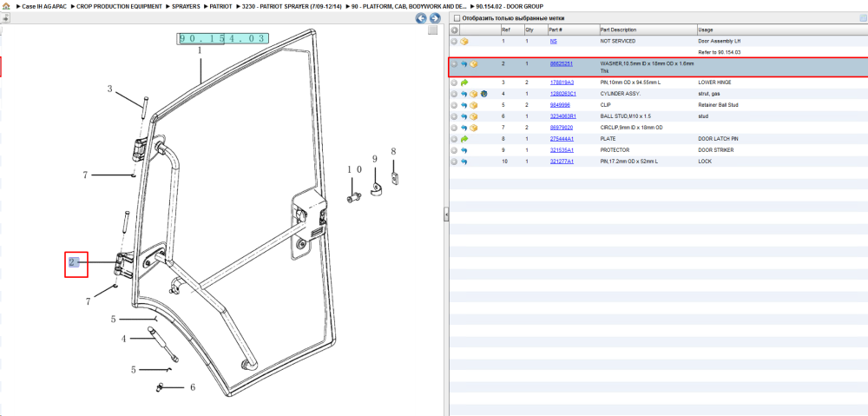Toggle the select-all circle in the table header
Viewport: 868px width, 416px height.
tap(454, 30)
